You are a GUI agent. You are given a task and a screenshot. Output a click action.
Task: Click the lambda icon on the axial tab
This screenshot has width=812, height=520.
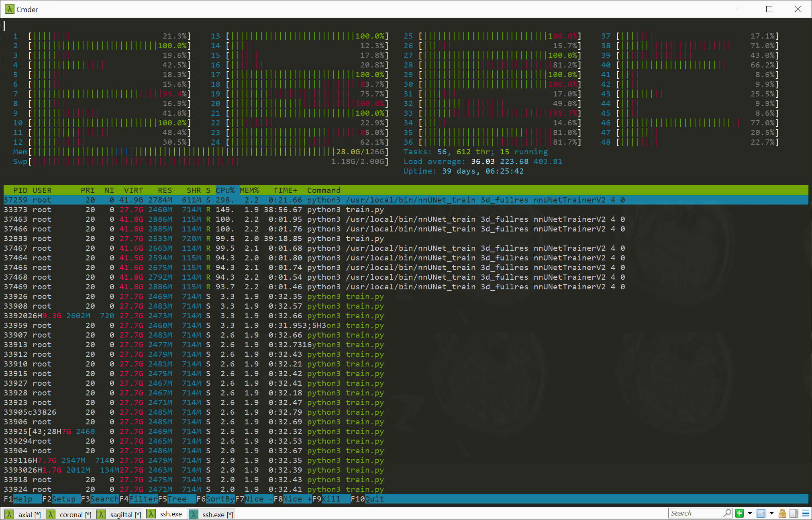[10, 514]
